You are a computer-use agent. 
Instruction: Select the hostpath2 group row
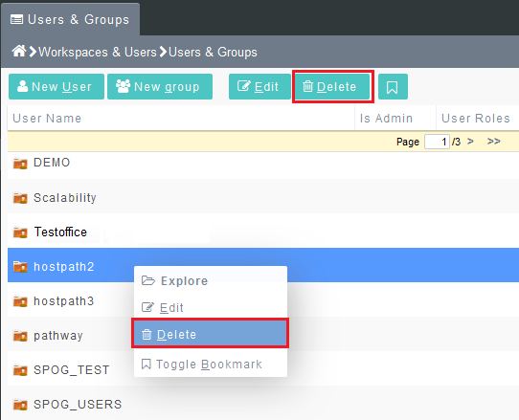pos(263,265)
